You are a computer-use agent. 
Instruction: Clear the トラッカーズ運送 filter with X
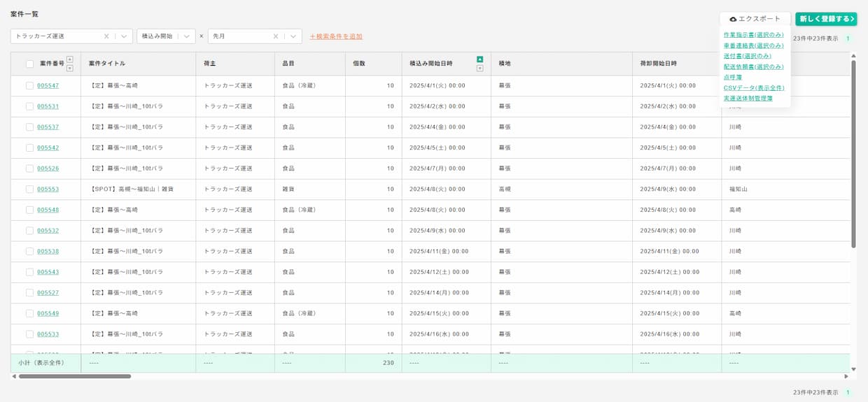(x=106, y=36)
